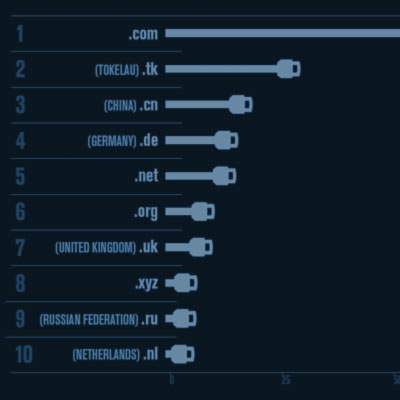Select the .com domain label
The image size is (400, 400).
pos(143,34)
